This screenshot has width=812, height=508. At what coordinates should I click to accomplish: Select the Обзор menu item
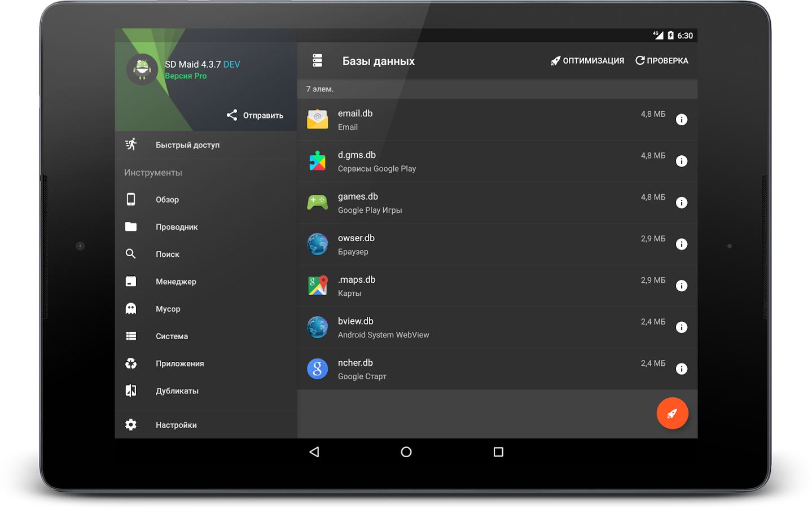(206, 199)
